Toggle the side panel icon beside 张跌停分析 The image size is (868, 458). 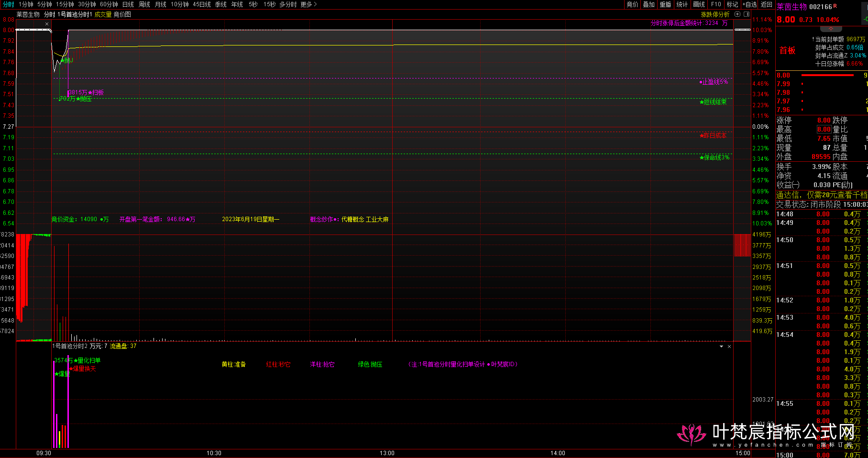tap(747, 14)
